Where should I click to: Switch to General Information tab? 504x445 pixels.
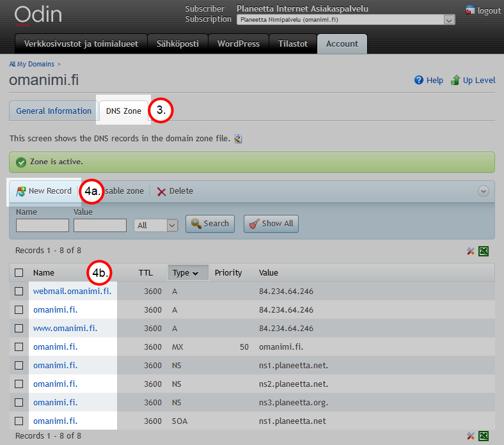point(54,111)
